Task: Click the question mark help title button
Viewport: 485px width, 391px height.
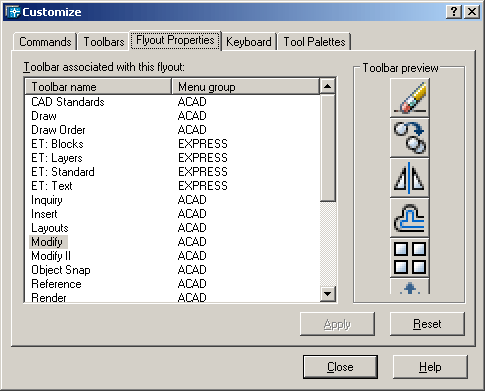Action: pyautogui.click(x=454, y=12)
